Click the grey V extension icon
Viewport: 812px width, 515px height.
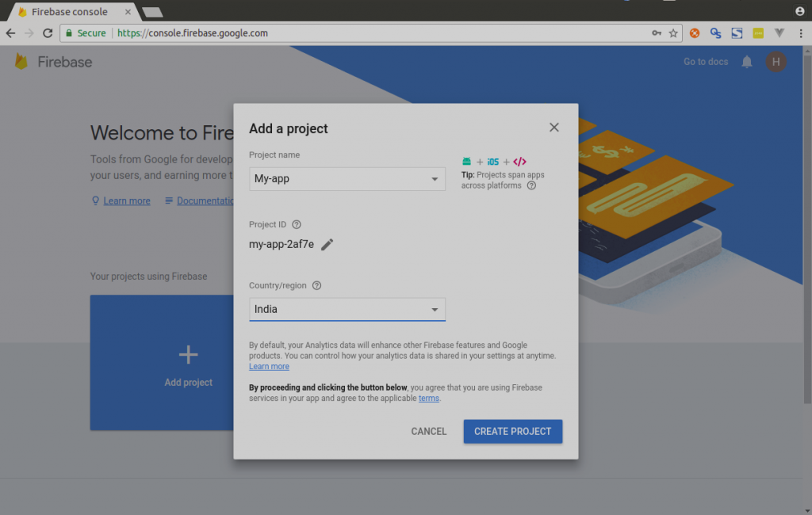tap(779, 33)
